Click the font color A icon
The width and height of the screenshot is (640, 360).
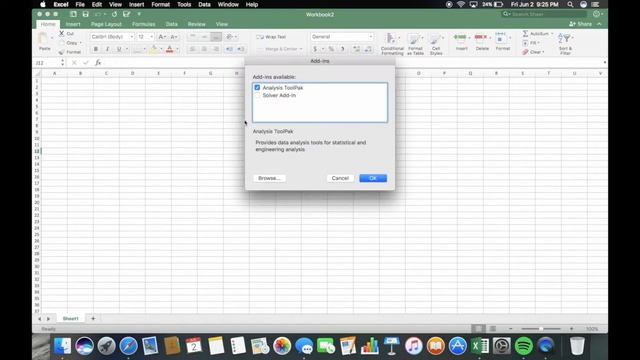click(169, 49)
